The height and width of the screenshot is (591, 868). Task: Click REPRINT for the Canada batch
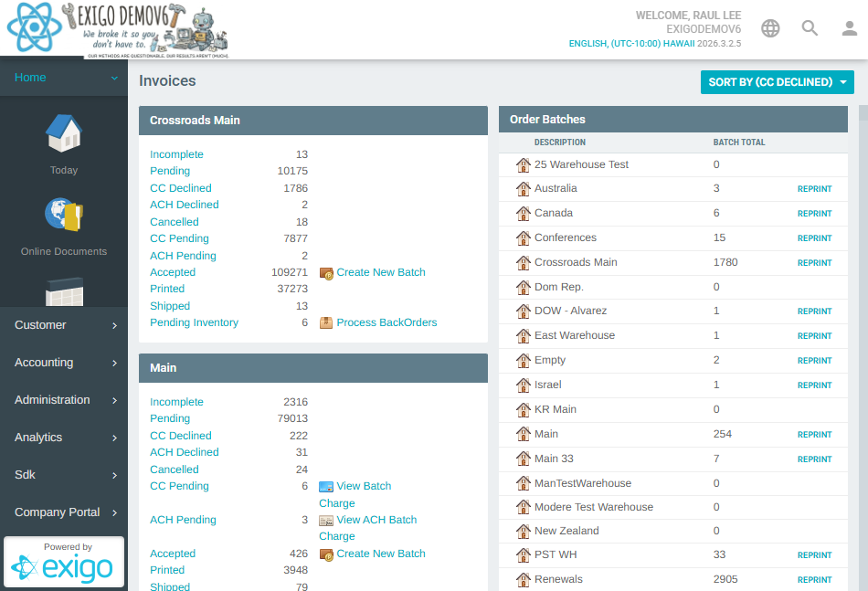(x=814, y=213)
